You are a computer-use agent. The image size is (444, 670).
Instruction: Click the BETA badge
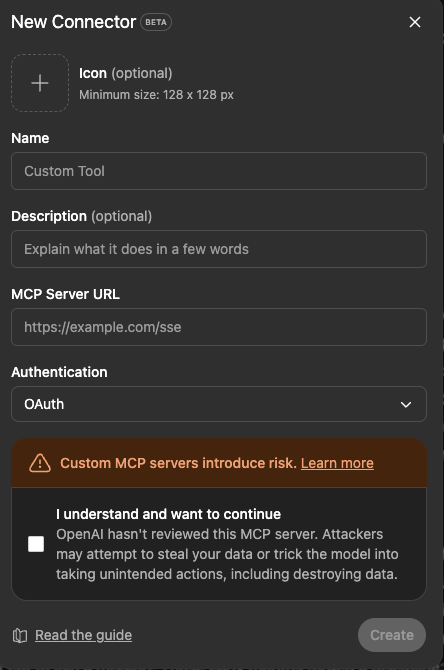(x=156, y=22)
